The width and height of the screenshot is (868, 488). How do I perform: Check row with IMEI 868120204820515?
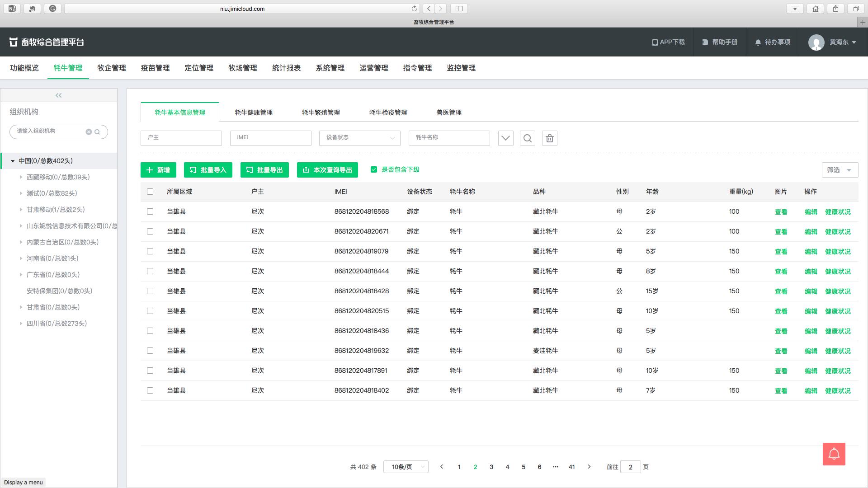[150, 311]
